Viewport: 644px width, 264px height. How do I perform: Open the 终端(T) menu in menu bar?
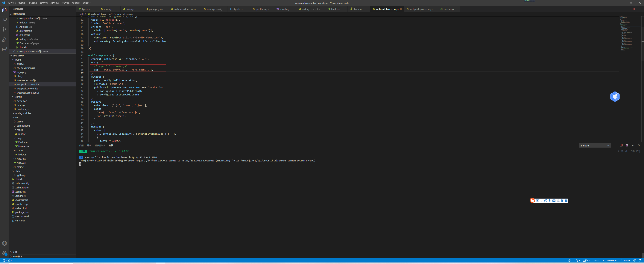76,3
